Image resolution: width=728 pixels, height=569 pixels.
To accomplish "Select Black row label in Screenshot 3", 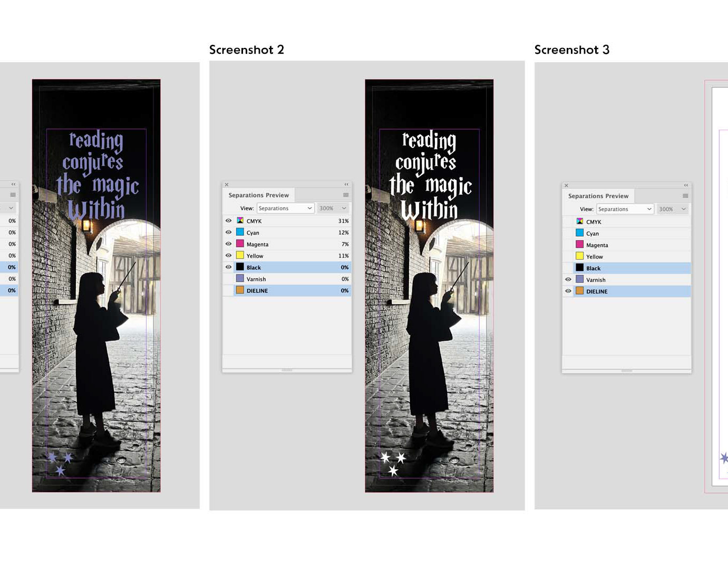I will coord(593,269).
